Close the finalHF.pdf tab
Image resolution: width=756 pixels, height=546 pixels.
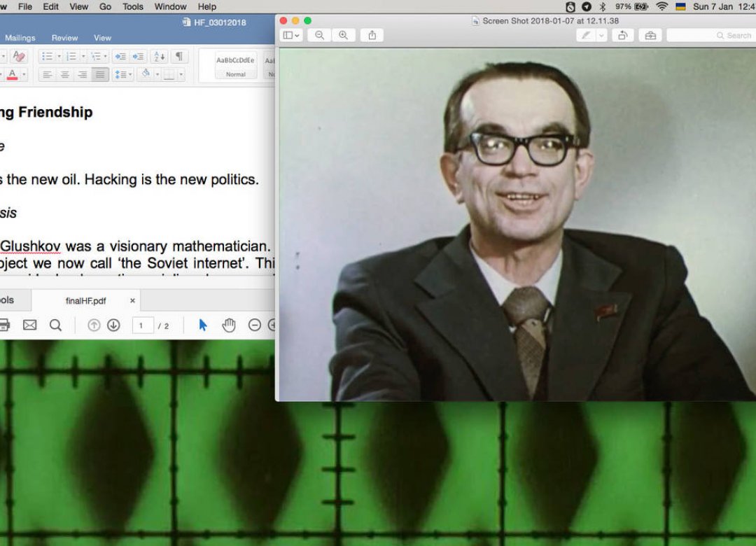tap(132, 300)
